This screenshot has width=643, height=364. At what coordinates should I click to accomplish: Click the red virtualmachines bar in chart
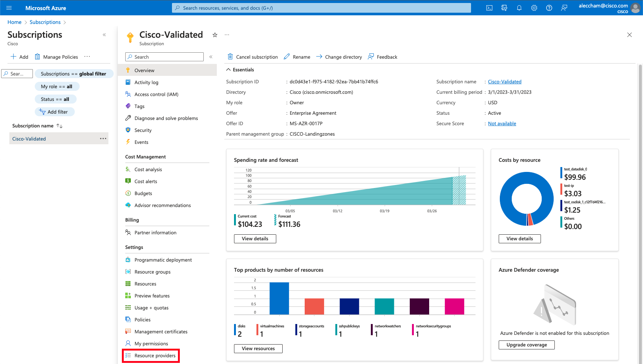[314, 306]
